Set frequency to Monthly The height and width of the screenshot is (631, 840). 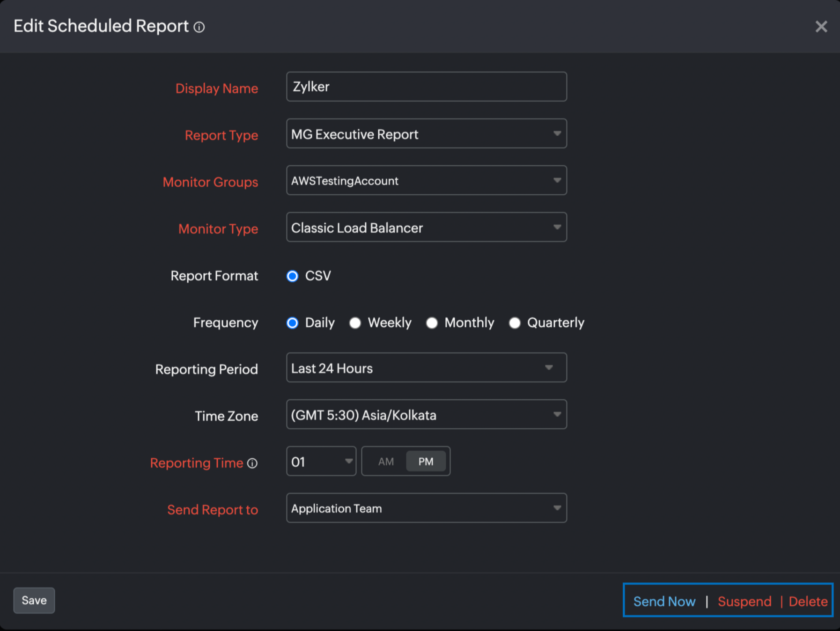tap(432, 323)
